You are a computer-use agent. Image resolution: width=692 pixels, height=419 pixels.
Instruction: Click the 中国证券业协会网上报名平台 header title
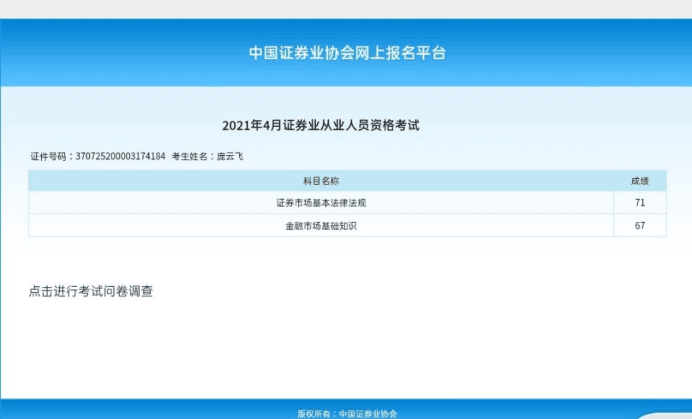[347, 52]
